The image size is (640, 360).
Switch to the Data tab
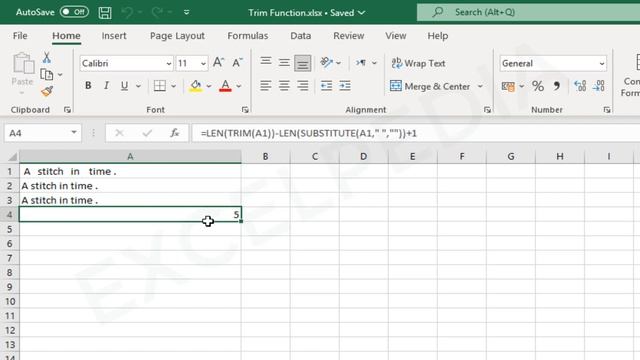[x=300, y=36]
